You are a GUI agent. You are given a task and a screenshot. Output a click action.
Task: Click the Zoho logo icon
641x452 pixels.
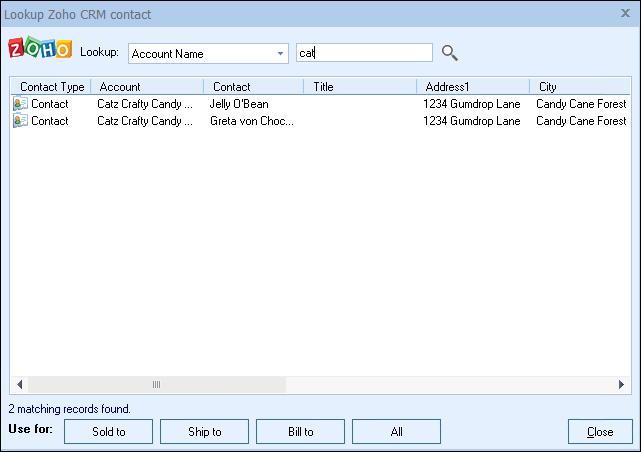[x=40, y=51]
